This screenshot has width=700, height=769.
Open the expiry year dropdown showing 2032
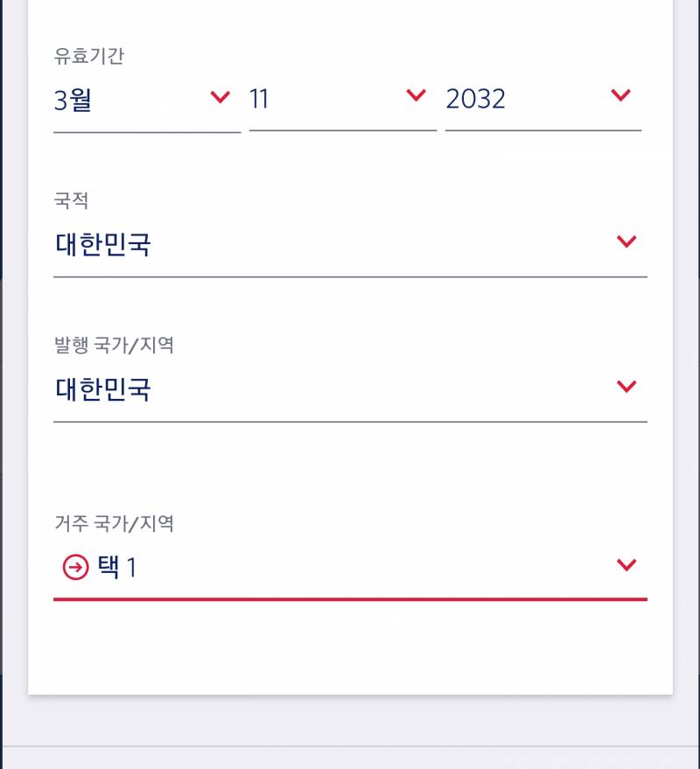[543, 104]
